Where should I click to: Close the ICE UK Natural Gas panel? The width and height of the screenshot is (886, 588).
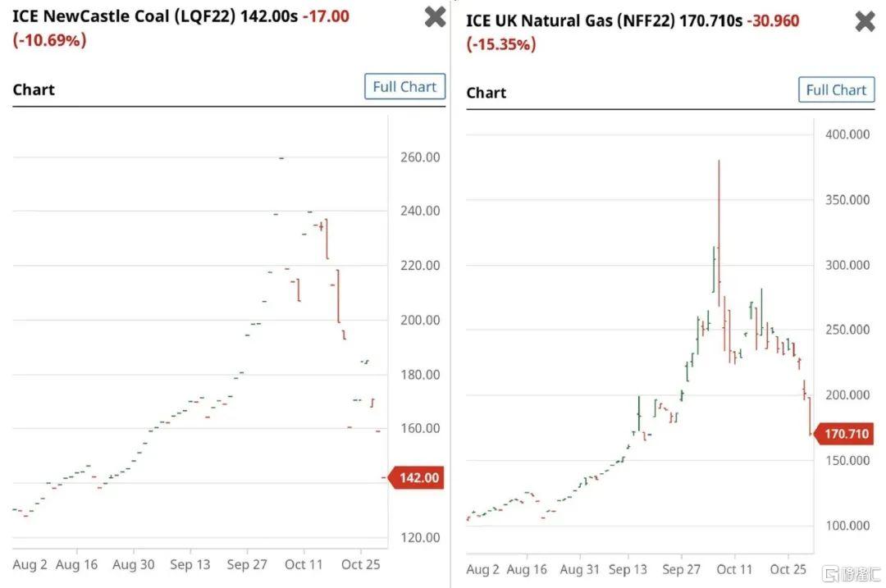[x=865, y=21]
